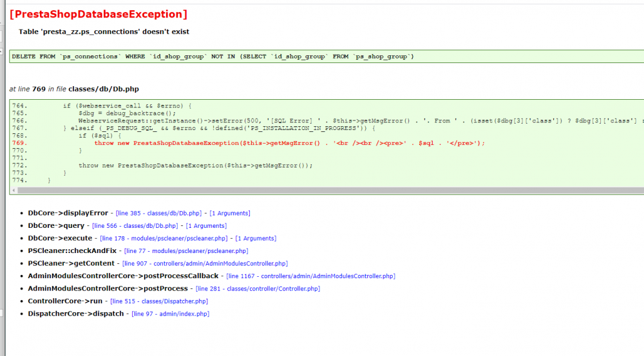644x356 pixels.
Task: Click the PSCleaner->getContent entry name
Action: [71, 263]
